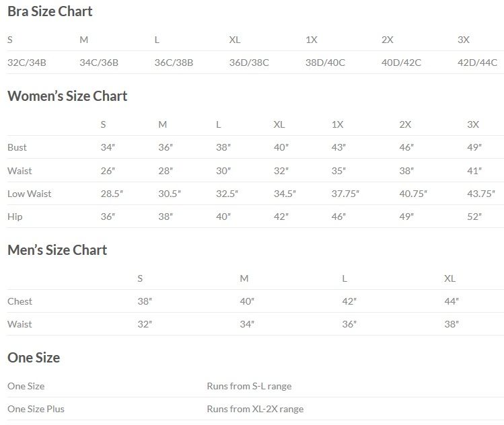Select the 42D/44C bra size cell
This screenshot has width=504, height=425.
tap(477, 63)
